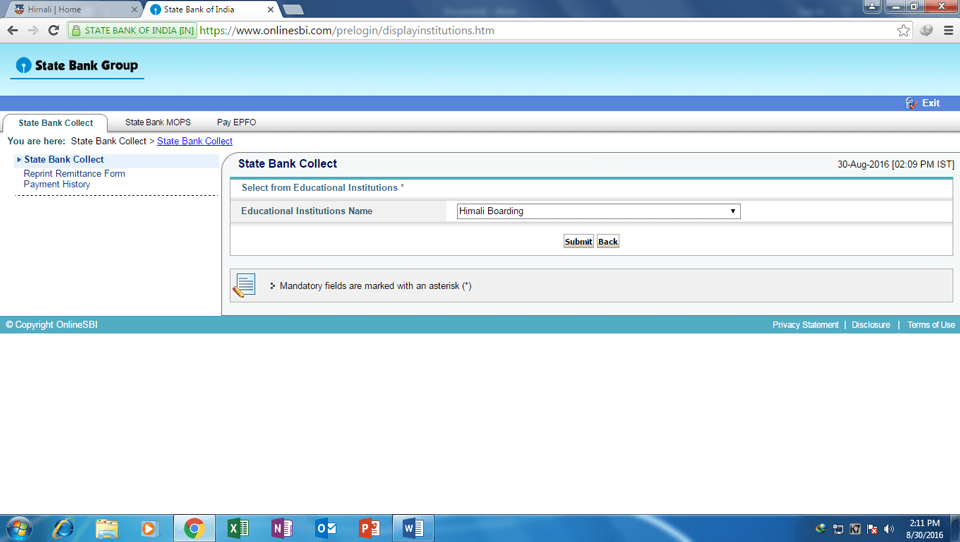Viewport: 960px width, 542px height.
Task: Click the date stamp '30-Aug-2016 [02:09 PM IST]'
Action: coord(896,164)
